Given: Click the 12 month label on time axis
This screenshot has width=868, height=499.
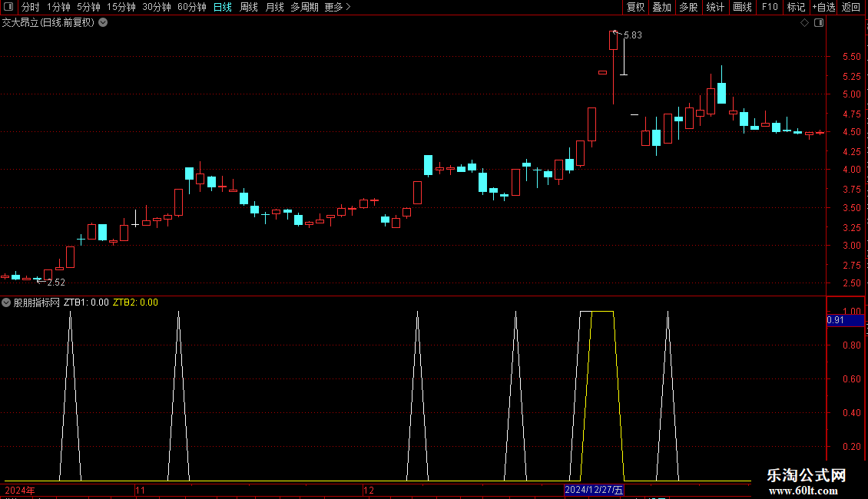Looking at the screenshot, I should click(x=369, y=490).
